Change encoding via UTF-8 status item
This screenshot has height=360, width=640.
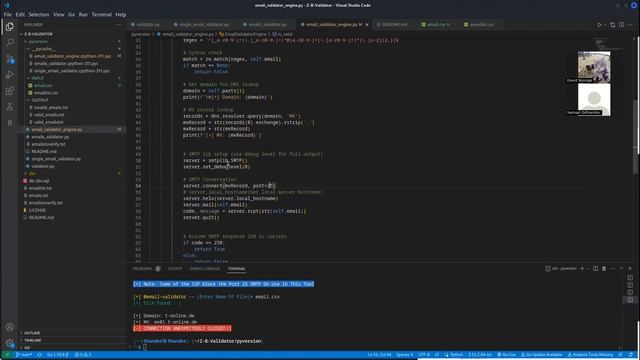click(424, 355)
